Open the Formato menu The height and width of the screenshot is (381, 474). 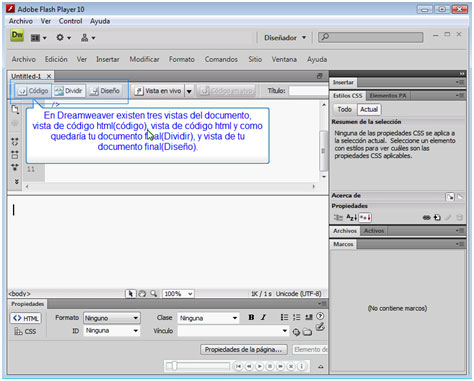click(x=182, y=59)
